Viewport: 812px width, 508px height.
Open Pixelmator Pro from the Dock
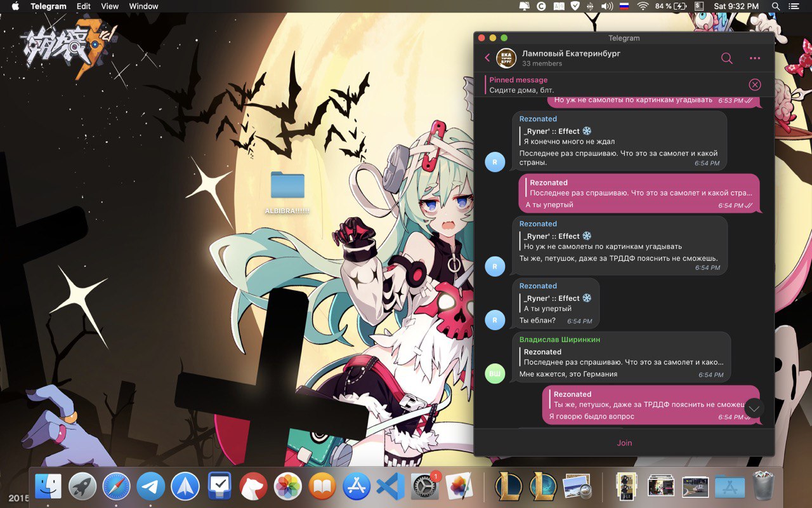point(459,487)
